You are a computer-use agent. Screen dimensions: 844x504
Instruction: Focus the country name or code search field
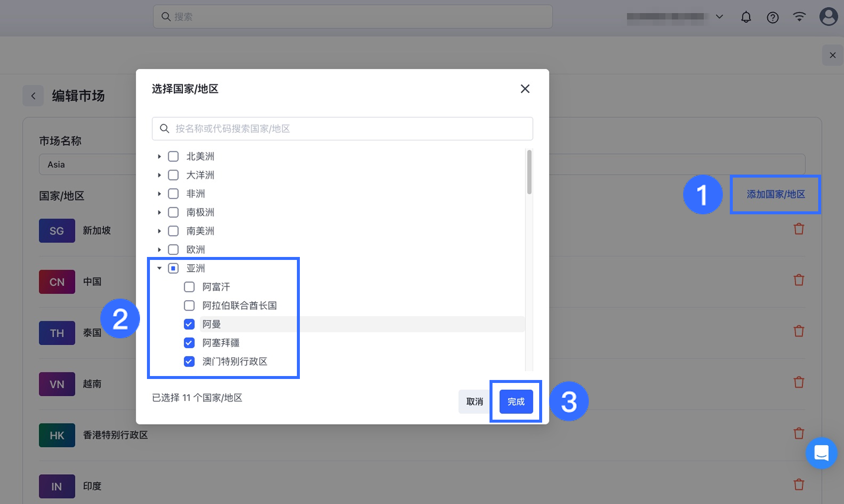(343, 128)
